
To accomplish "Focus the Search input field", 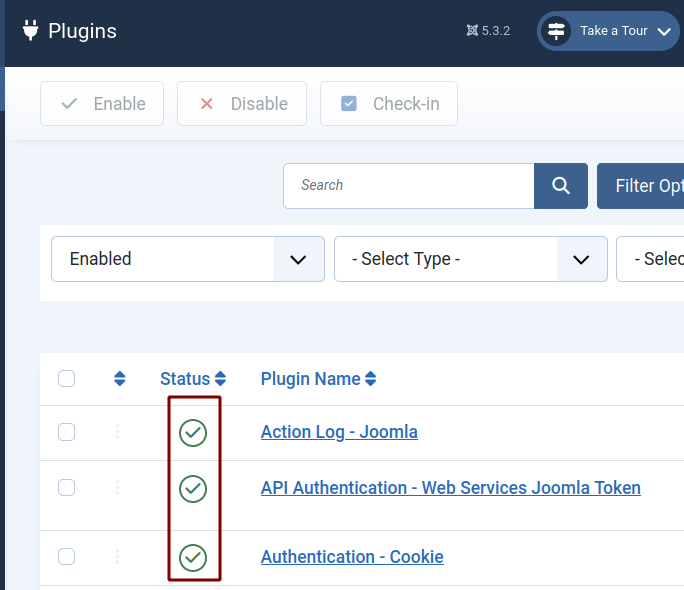I will tap(409, 186).
